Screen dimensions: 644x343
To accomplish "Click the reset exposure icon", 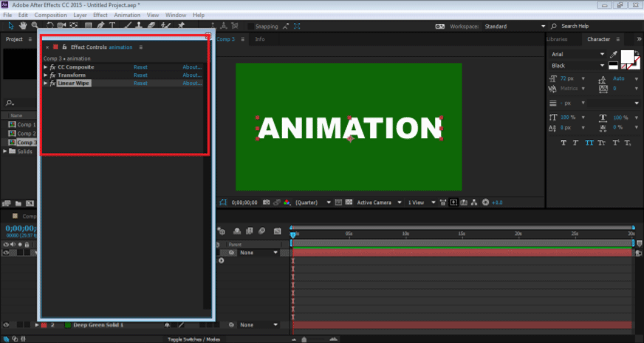I will (485, 203).
